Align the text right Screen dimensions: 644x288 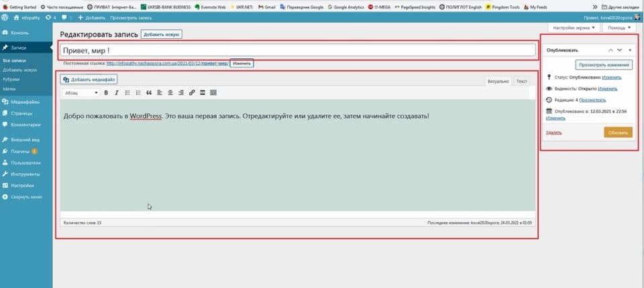pyautogui.click(x=181, y=92)
